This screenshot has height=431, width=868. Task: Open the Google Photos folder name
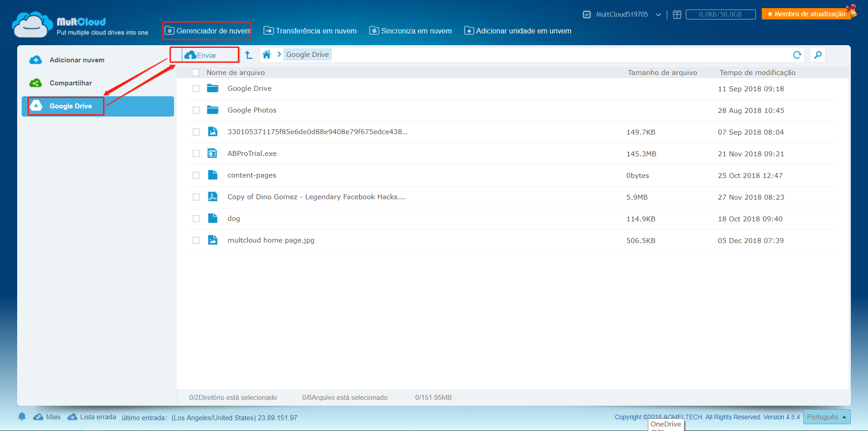252,110
